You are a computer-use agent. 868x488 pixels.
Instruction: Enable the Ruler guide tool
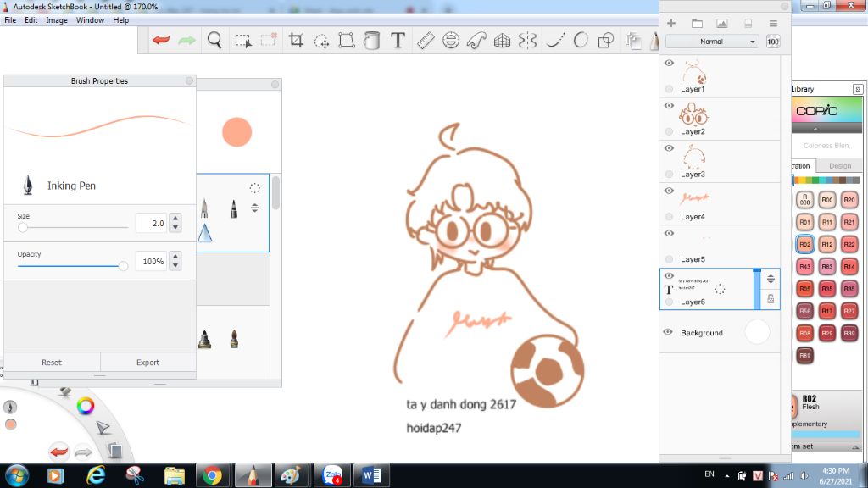pos(426,41)
